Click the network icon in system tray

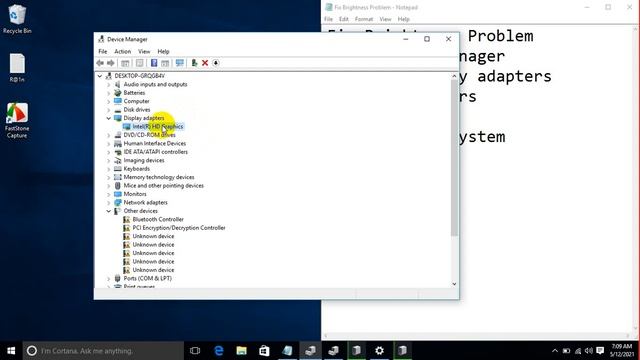(578, 351)
